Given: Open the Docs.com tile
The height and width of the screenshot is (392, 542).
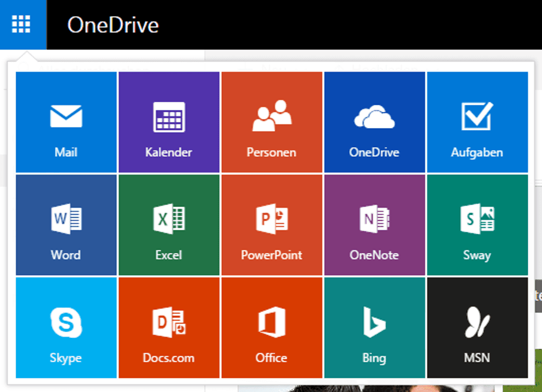Looking at the screenshot, I should (169, 328).
